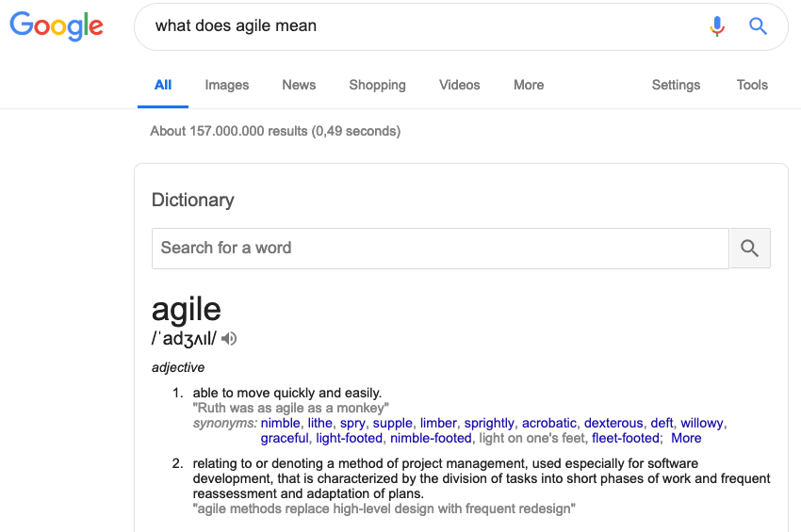Select the 'graceful' synonym link
The image size is (801, 532).
[x=285, y=438]
